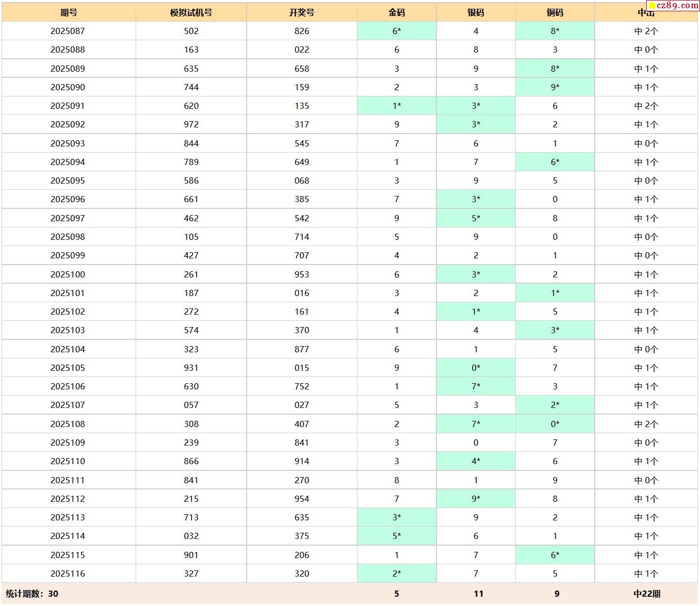
Task: Click draw number 752 in row 2025106
Action: [302, 386]
